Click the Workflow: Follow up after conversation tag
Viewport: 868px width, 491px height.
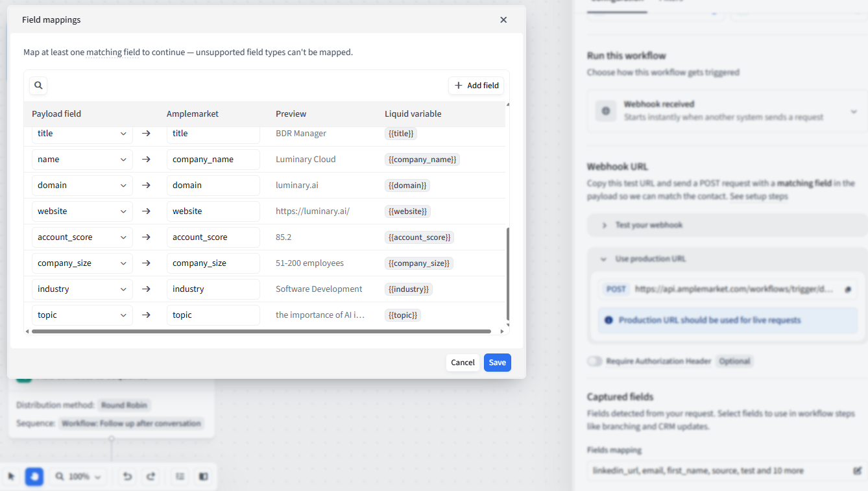pyautogui.click(x=132, y=424)
